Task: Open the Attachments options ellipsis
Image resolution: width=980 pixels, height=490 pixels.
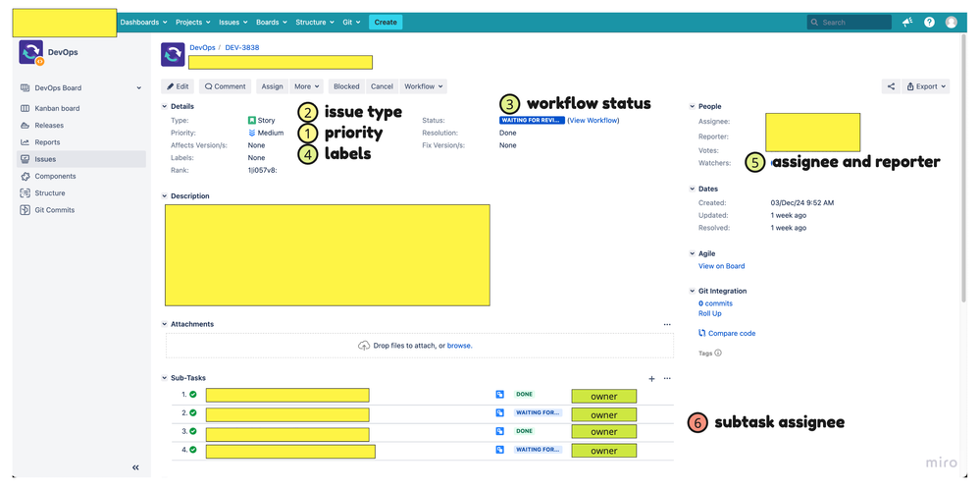Action: click(667, 325)
